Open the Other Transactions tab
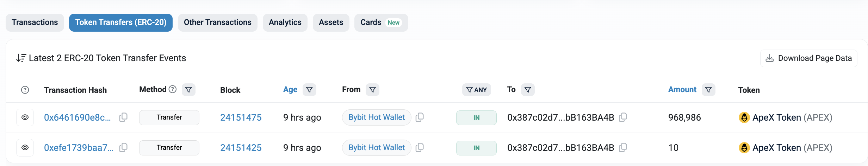The image size is (868, 166). [217, 23]
